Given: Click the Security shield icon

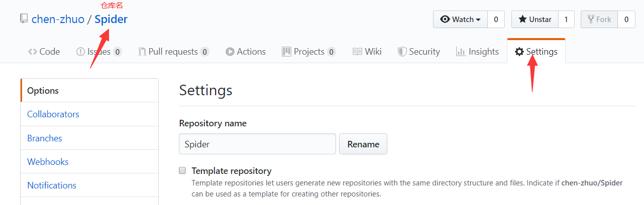Looking at the screenshot, I should 402,52.
